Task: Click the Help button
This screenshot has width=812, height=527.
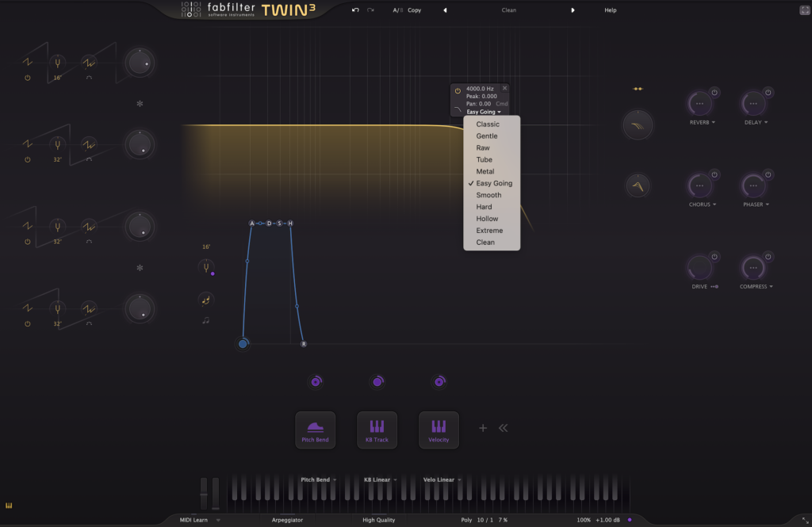Action: [x=610, y=10]
